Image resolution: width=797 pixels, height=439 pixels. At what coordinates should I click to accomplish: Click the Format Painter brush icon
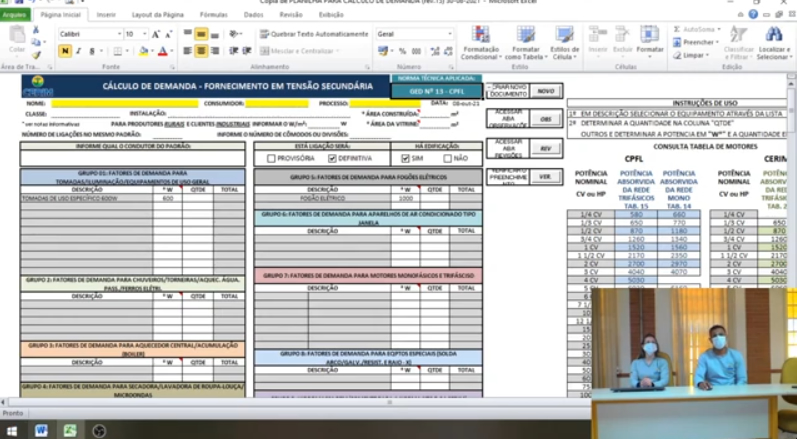(x=35, y=56)
